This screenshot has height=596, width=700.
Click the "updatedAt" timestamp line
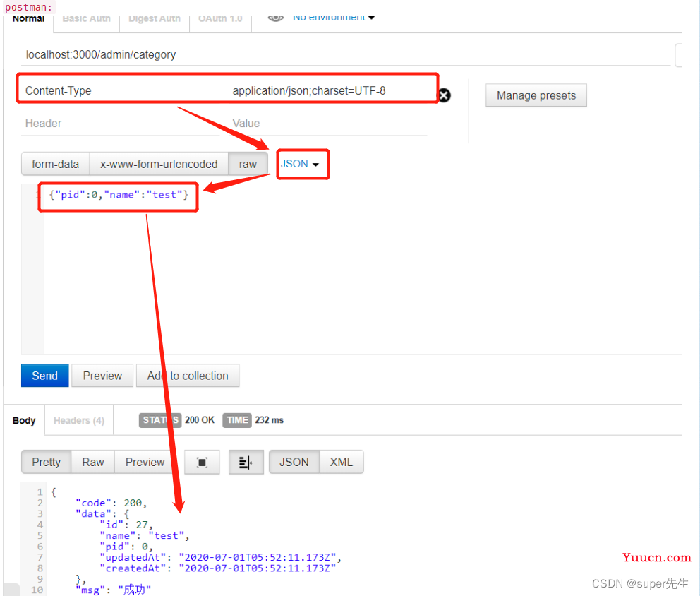pos(221,557)
